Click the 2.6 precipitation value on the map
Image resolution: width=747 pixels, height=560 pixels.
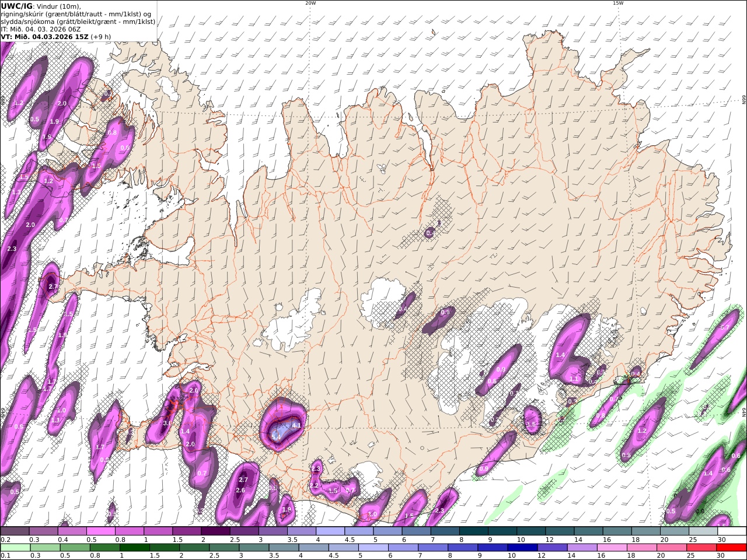(240, 491)
